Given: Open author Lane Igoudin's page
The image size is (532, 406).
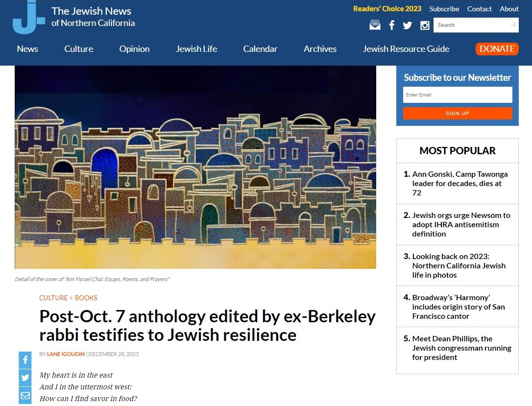Looking at the screenshot, I should (66, 354).
